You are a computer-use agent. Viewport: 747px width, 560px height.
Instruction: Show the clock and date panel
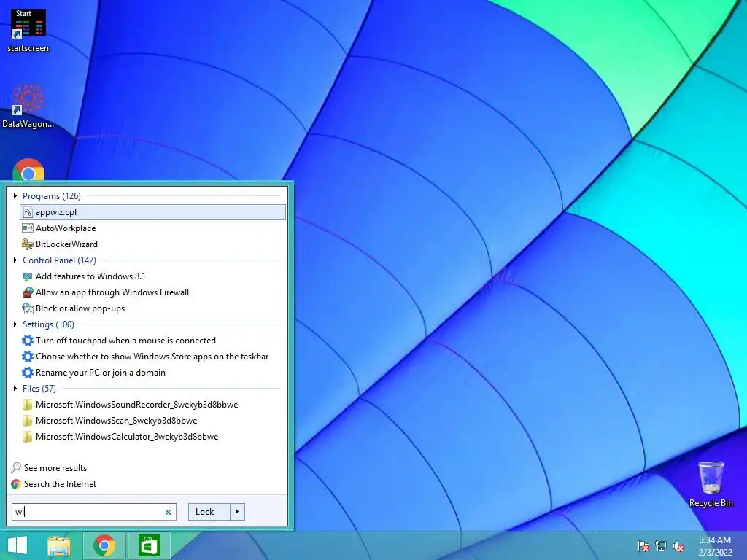coord(715,546)
